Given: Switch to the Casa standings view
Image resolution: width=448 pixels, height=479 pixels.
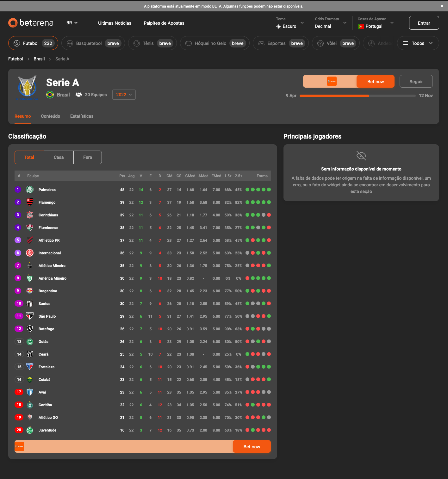Looking at the screenshot, I should (x=58, y=157).
